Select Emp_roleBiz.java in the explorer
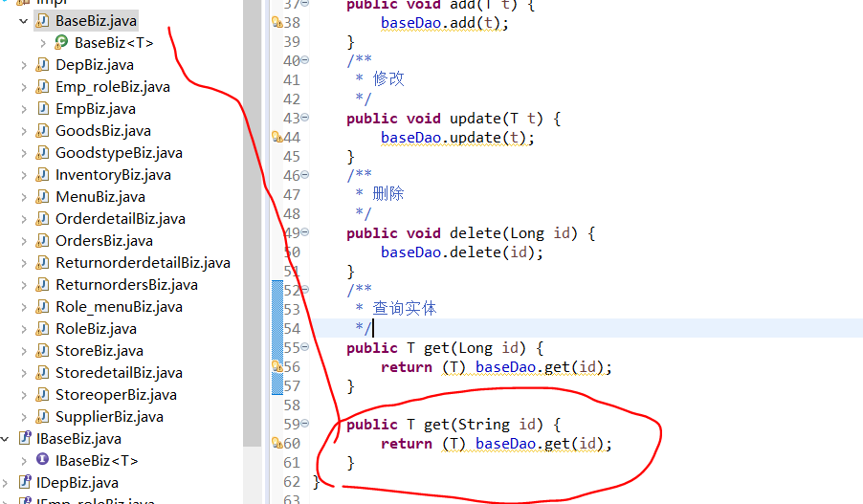Screen dimensions: 863x504 coord(113,87)
